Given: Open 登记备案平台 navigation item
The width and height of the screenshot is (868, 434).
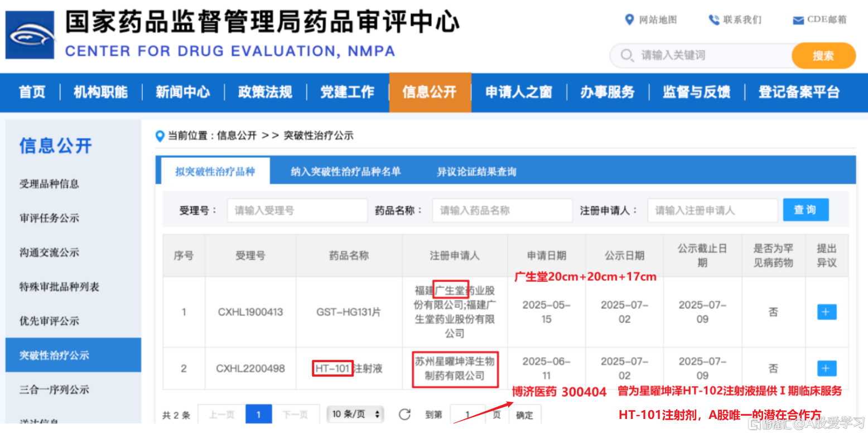Looking at the screenshot, I should 799,92.
